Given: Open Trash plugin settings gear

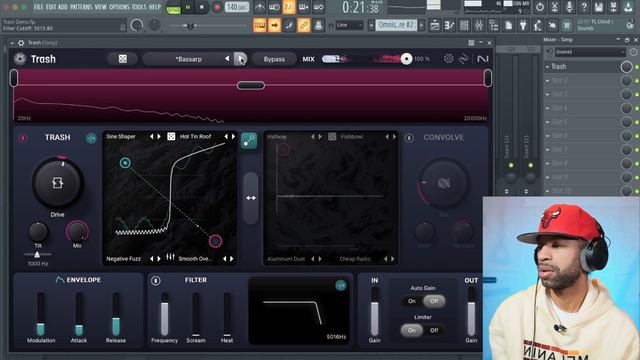Looking at the screenshot, I should coord(448,59).
